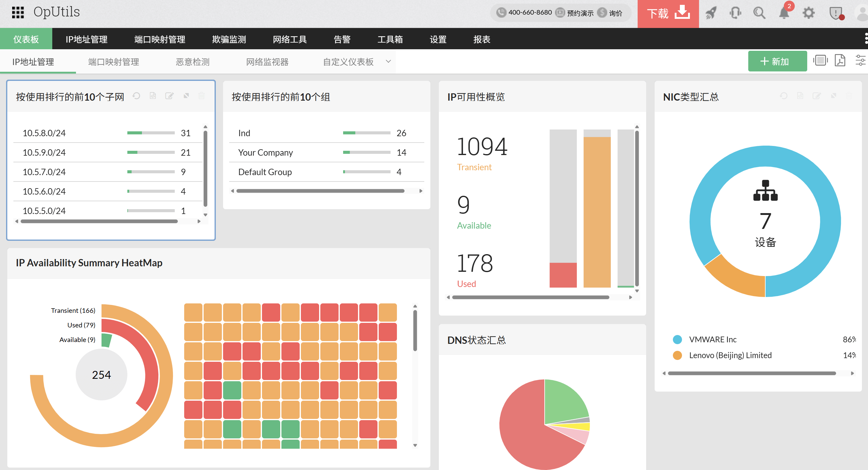Open the rocket quick-start icon
This screenshot has width=868, height=470.
(711, 13)
